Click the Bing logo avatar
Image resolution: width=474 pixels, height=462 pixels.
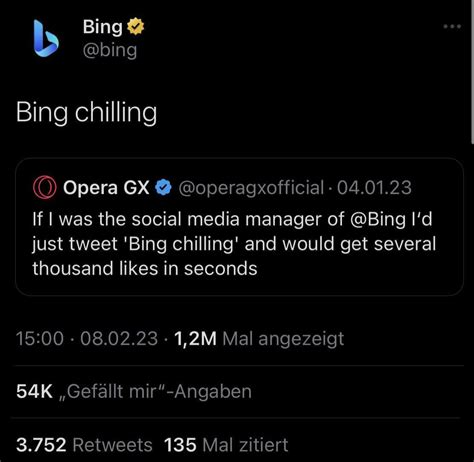click(46, 38)
